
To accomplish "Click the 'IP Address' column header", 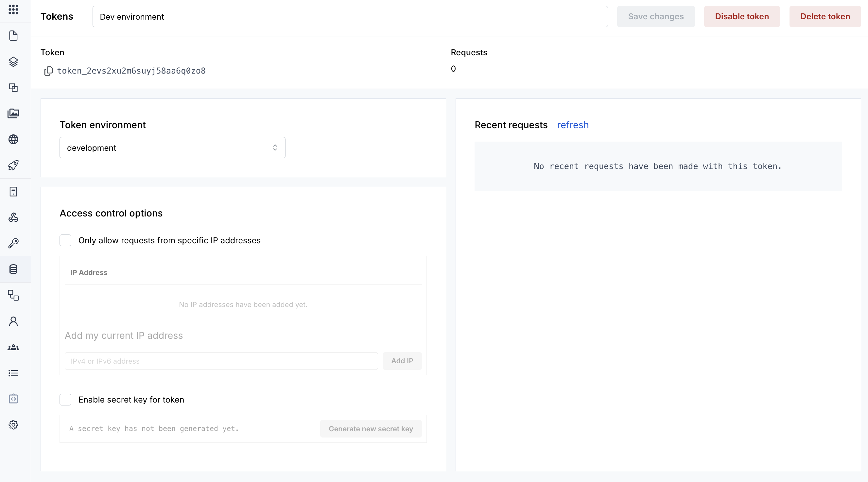I will point(89,272).
